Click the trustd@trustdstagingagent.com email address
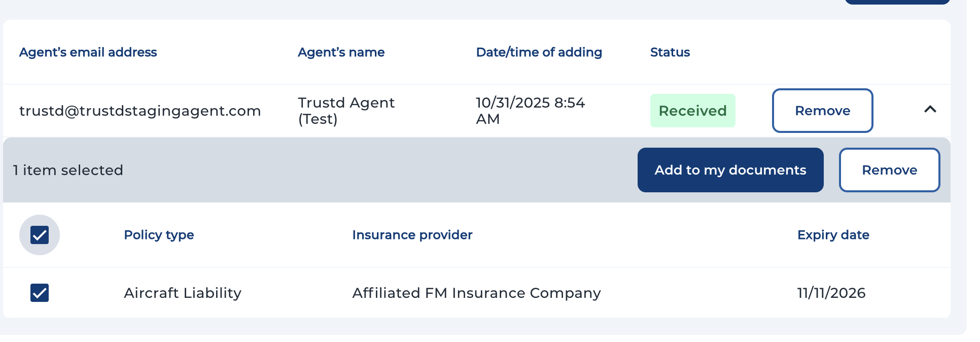 [140, 111]
